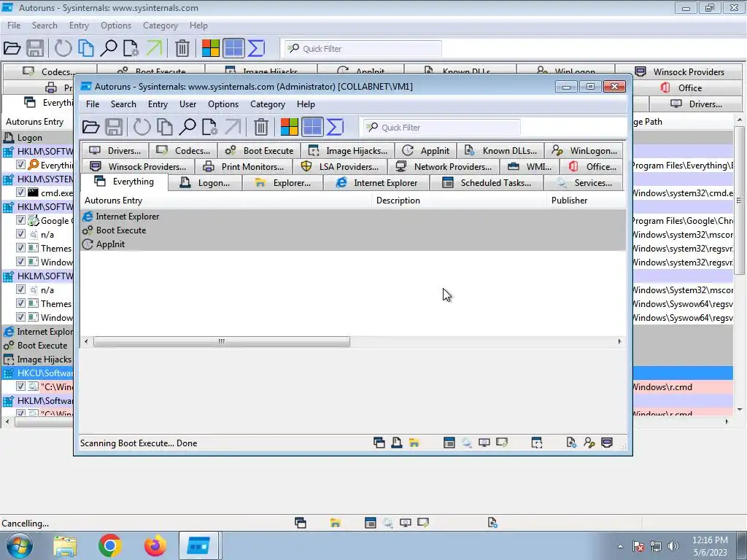This screenshot has width=747, height=560.
Task: Toggle checkbox for Everything entry in background
Action: pyautogui.click(x=20, y=164)
